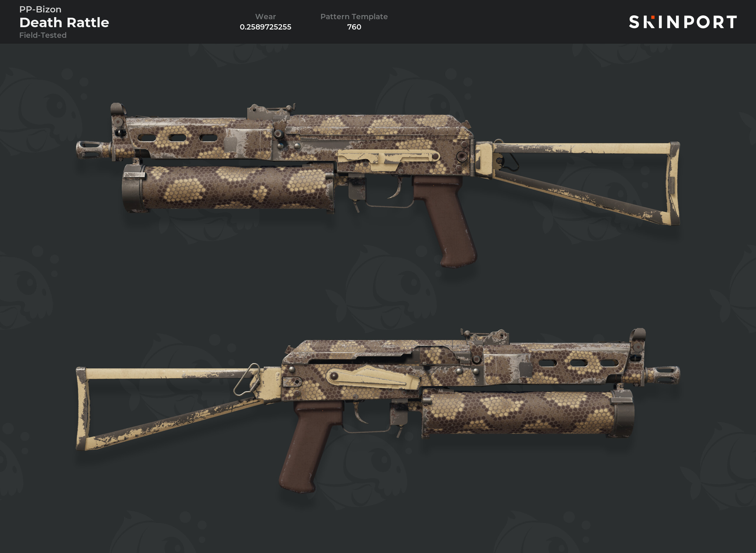The image size is (756, 553).
Task: Select the wear value 0.2589725255
Action: click(265, 27)
